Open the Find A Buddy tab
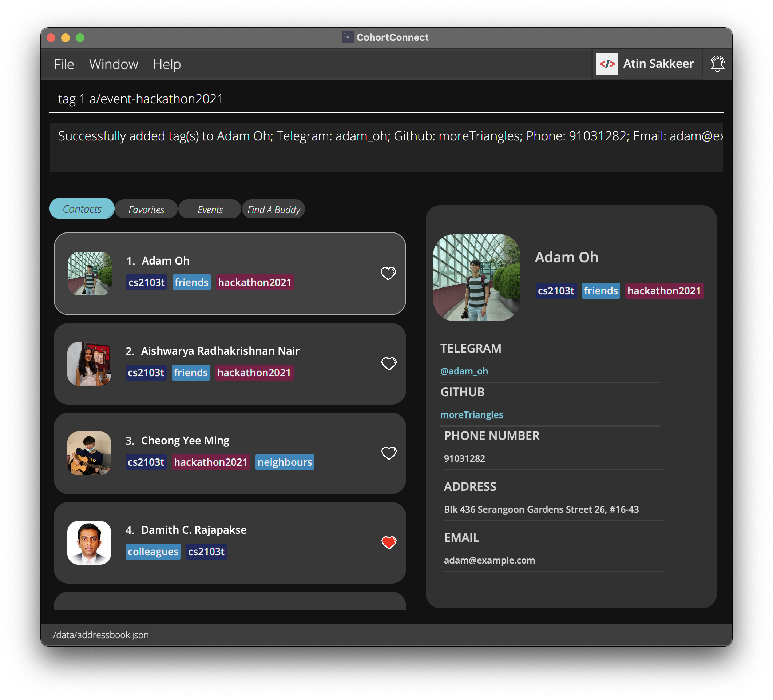The width and height of the screenshot is (773, 700). 273,210
